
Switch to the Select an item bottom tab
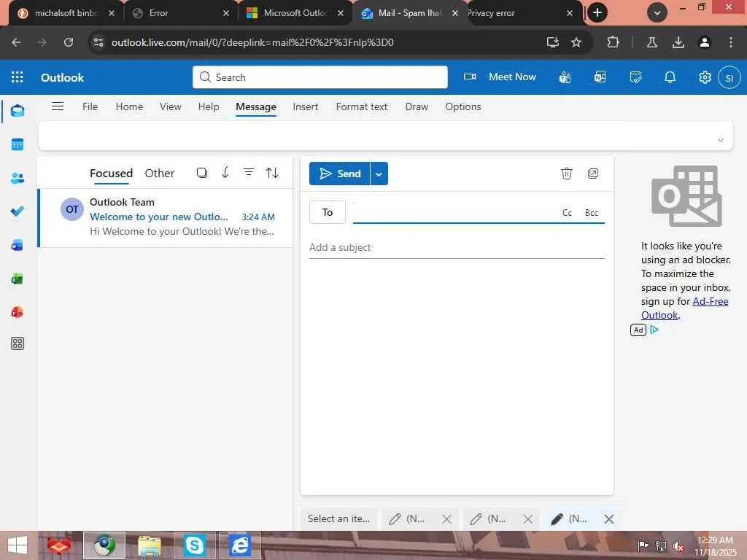[x=338, y=518]
